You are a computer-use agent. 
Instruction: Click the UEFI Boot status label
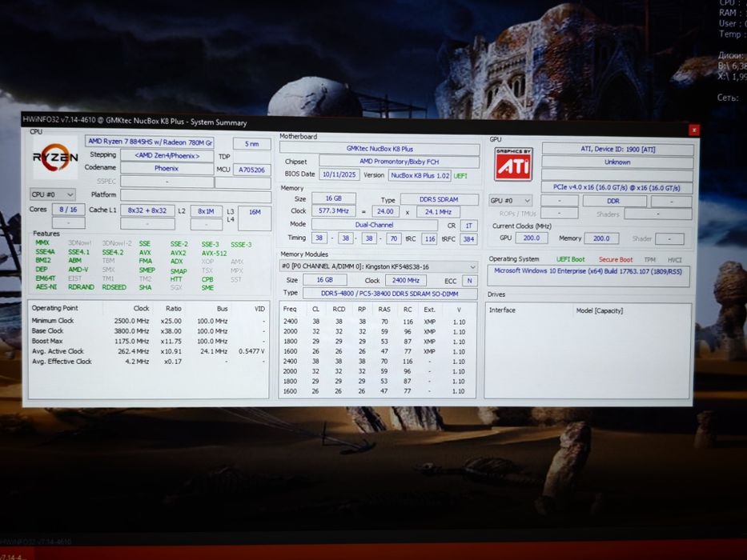pos(570,259)
